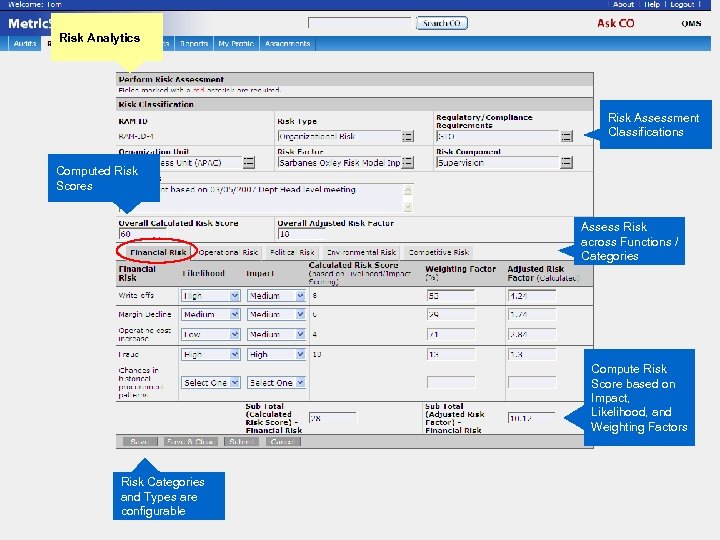
Task: Switch to the Financial Risk tab
Action: pos(158,252)
